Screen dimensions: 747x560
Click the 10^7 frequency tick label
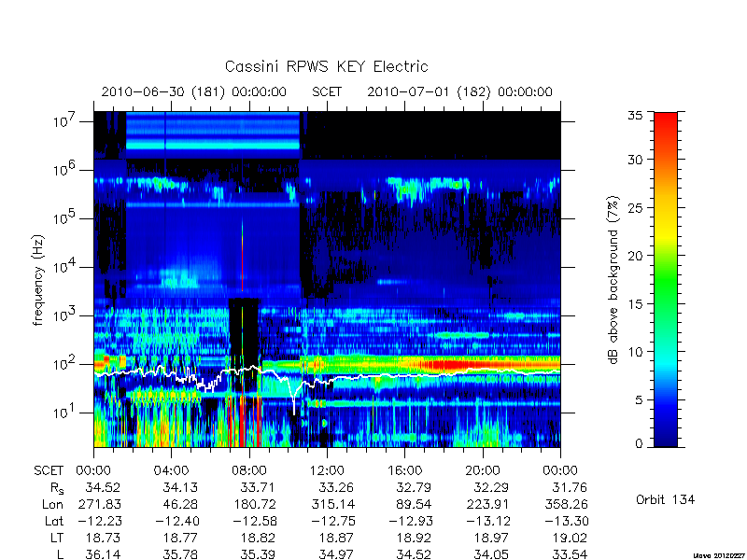coord(65,121)
